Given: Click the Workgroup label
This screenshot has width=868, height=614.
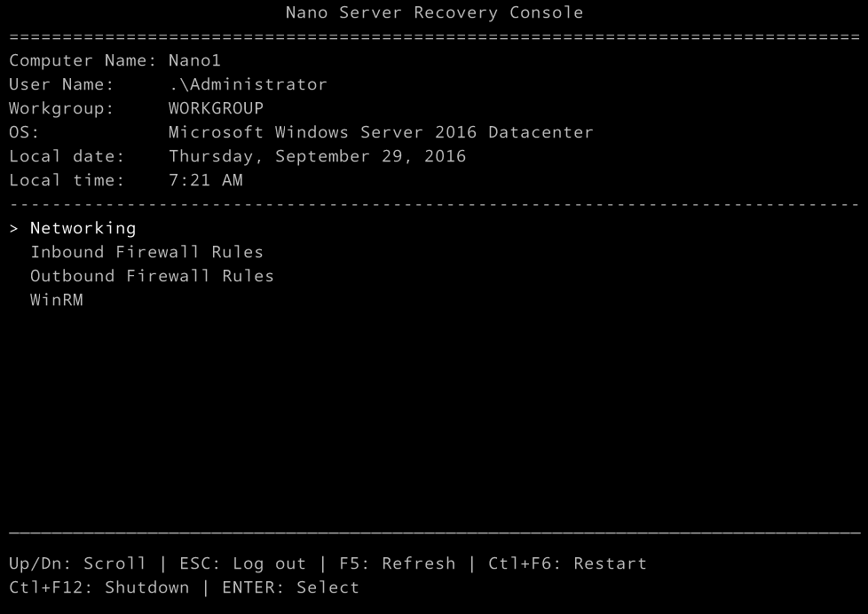Looking at the screenshot, I should 61,108.
